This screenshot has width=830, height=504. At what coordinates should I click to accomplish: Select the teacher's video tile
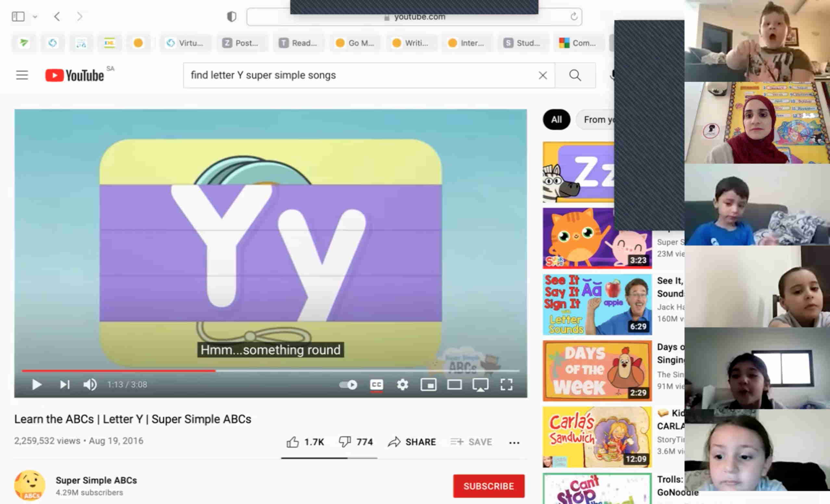coord(757,123)
